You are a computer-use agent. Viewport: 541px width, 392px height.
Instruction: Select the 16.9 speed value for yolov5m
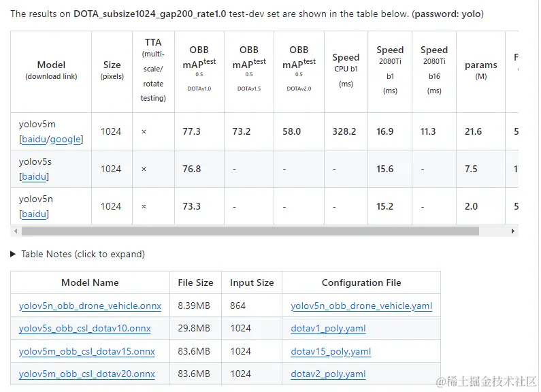click(384, 131)
